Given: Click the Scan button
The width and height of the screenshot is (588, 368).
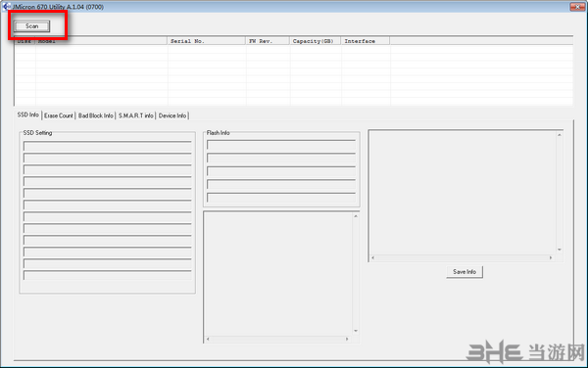Looking at the screenshot, I should pyautogui.click(x=32, y=26).
